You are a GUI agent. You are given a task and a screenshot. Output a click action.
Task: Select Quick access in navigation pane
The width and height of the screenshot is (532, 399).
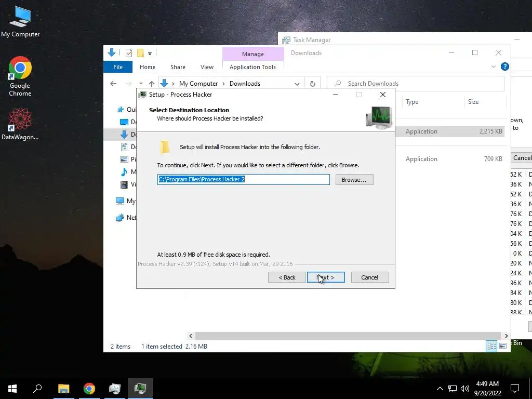(126, 109)
